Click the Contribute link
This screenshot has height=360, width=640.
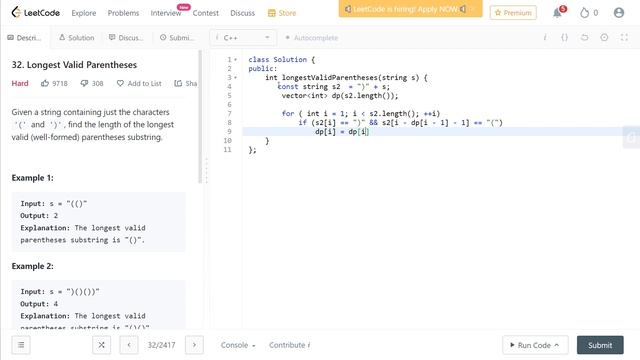click(x=289, y=345)
